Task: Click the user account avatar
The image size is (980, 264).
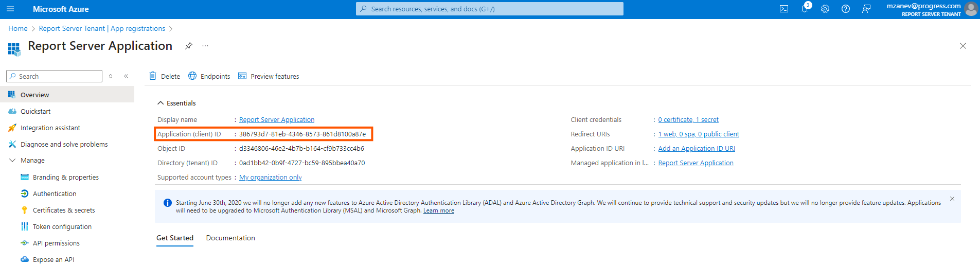Action: pyautogui.click(x=971, y=9)
